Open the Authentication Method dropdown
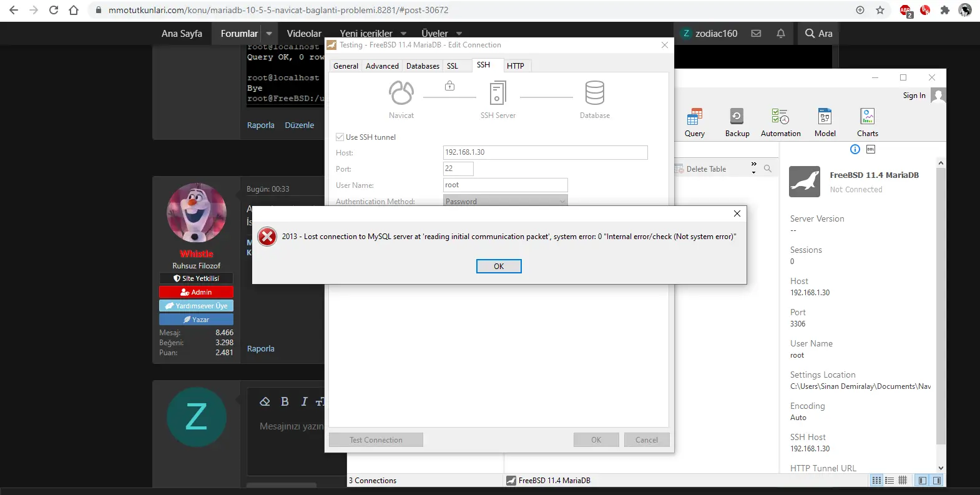This screenshot has width=980, height=495. [505, 201]
